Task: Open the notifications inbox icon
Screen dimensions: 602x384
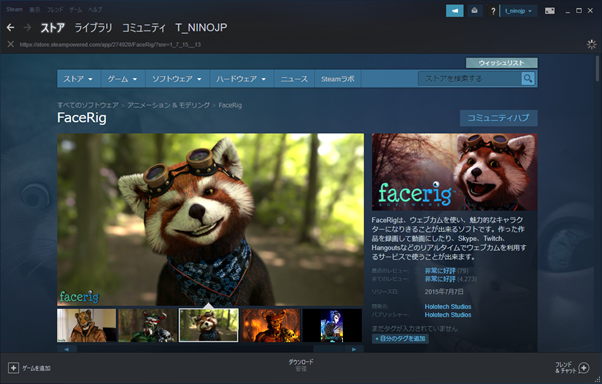Action: [475, 11]
